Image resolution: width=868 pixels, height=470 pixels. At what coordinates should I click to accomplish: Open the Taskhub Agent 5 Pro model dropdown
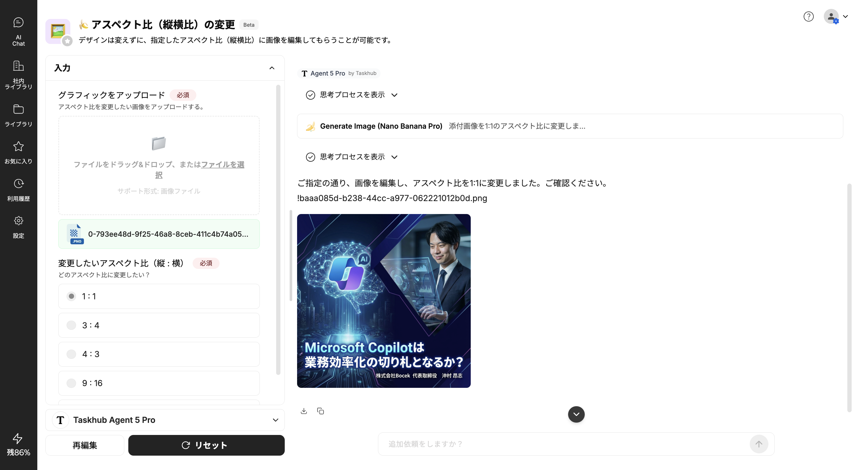coord(165,420)
